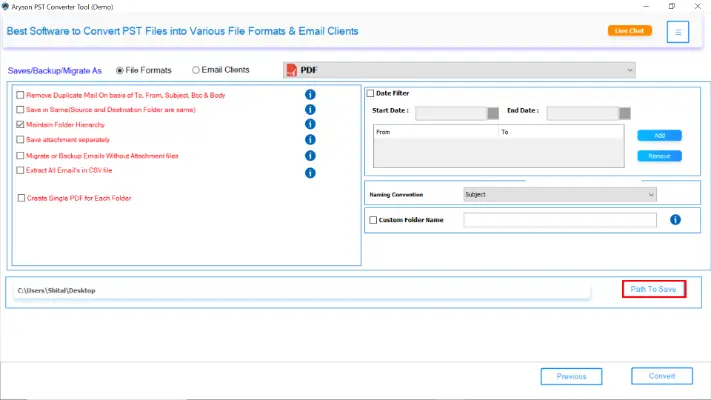Click info icon beside Save in Same option
The height and width of the screenshot is (400, 711).
[310, 109]
